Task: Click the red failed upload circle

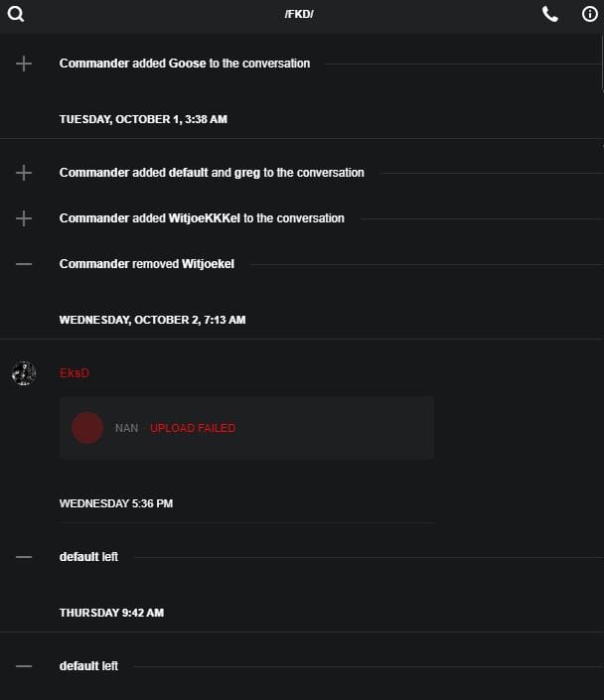Action: (x=87, y=428)
